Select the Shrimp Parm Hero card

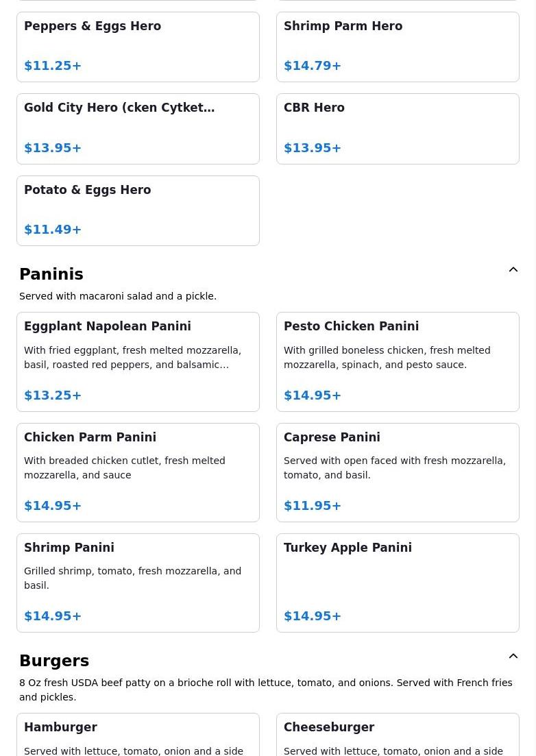point(398,47)
